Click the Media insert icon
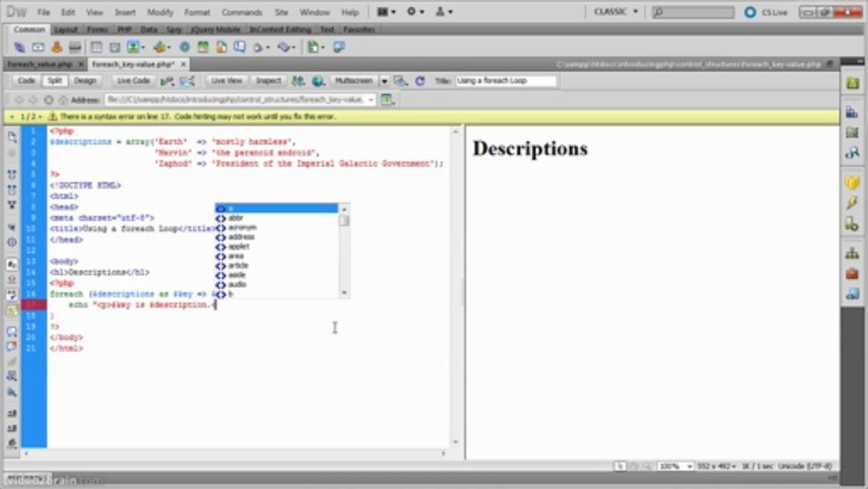This screenshot has height=489, width=868. pos(161,47)
